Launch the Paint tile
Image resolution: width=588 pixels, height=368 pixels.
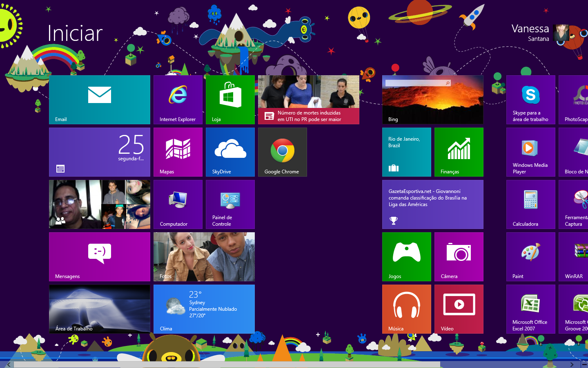pos(531,257)
